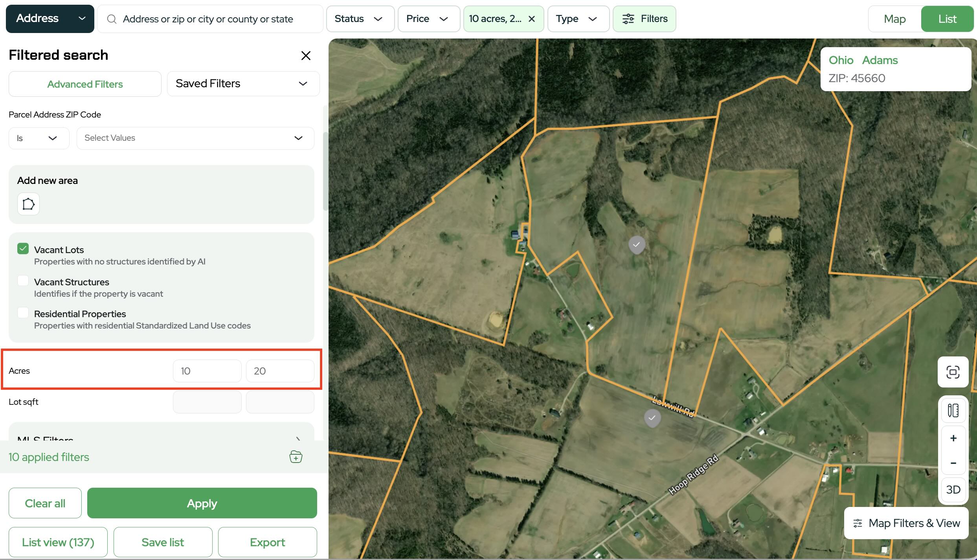
Task: Open the ZIP code Select Values dropdown
Action: [195, 138]
